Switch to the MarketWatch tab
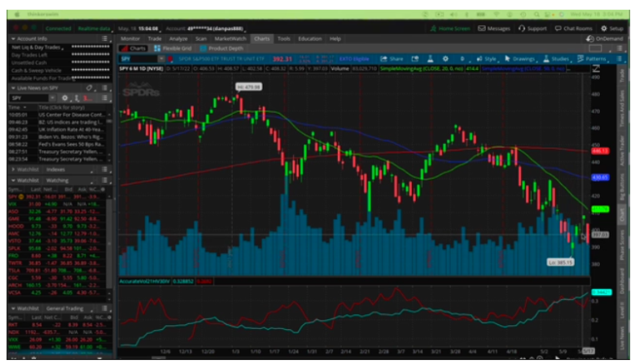This screenshot has width=639, height=364. [x=230, y=38]
